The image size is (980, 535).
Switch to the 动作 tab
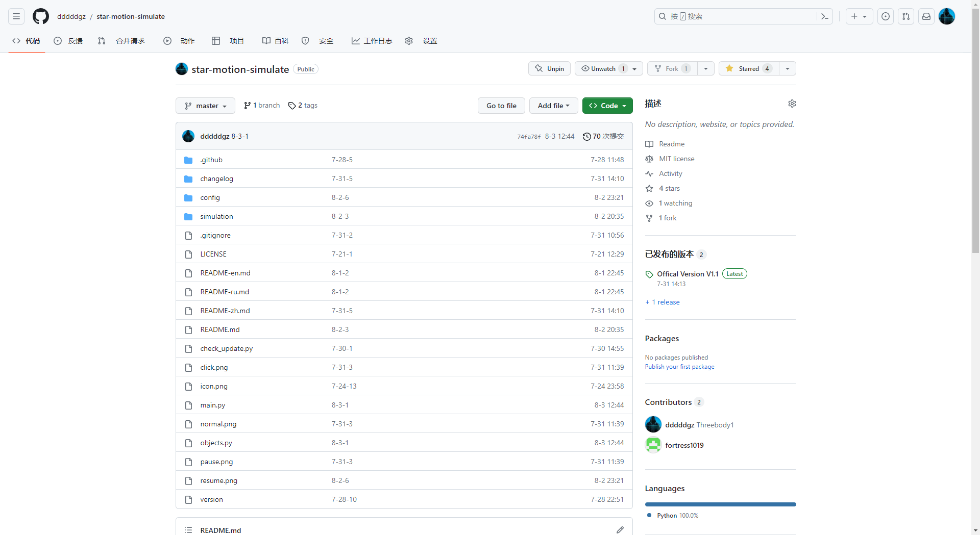pos(179,41)
